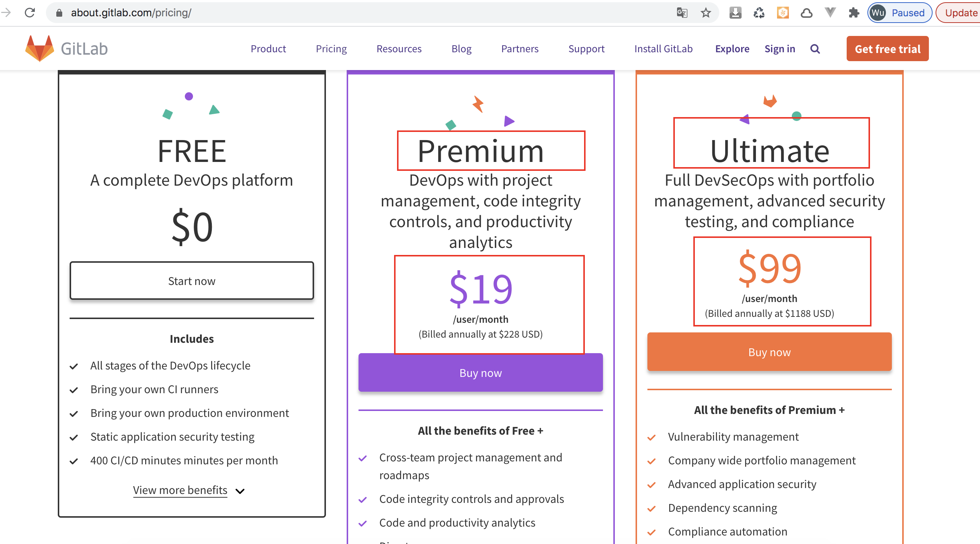This screenshot has height=544, width=980.
Task: Open the Extensions puzzle piece menu
Action: [854, 13]
